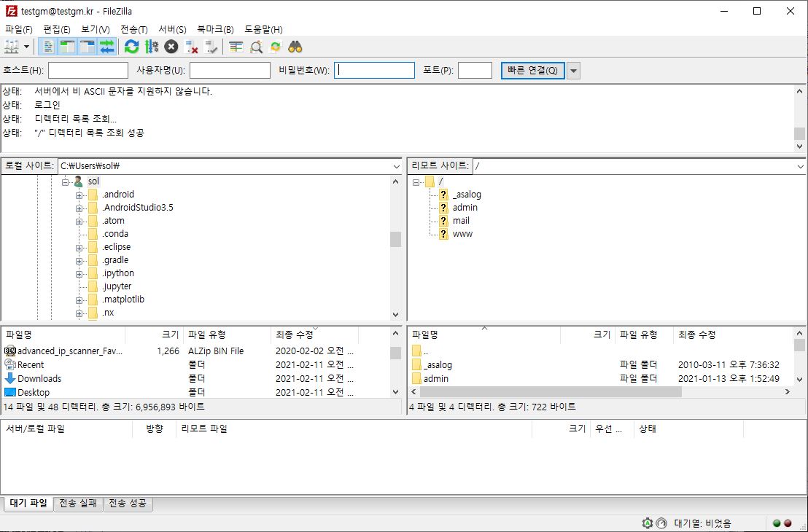The width and height of the screenshot is (808, 532).
Task: Focus the 사용자명(U) input field
Action: pyautogui.click(x=230, y=71)
